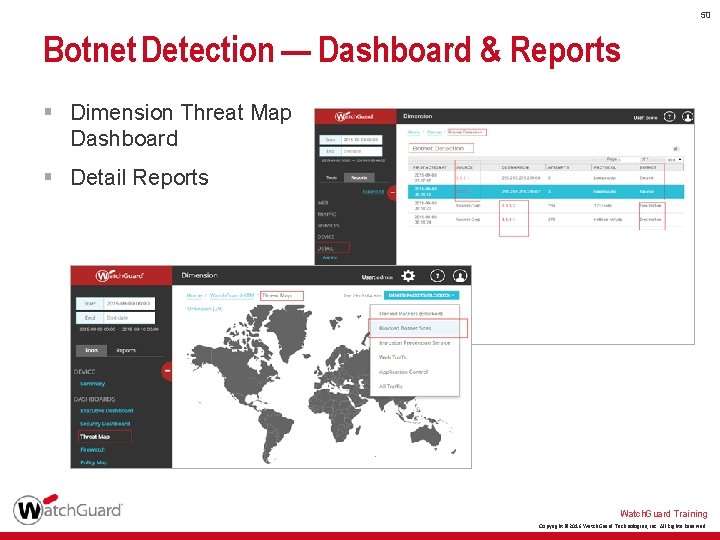Expand DEVICE section in reports sidebar
The image size is (720, 540).
(326, 237)
